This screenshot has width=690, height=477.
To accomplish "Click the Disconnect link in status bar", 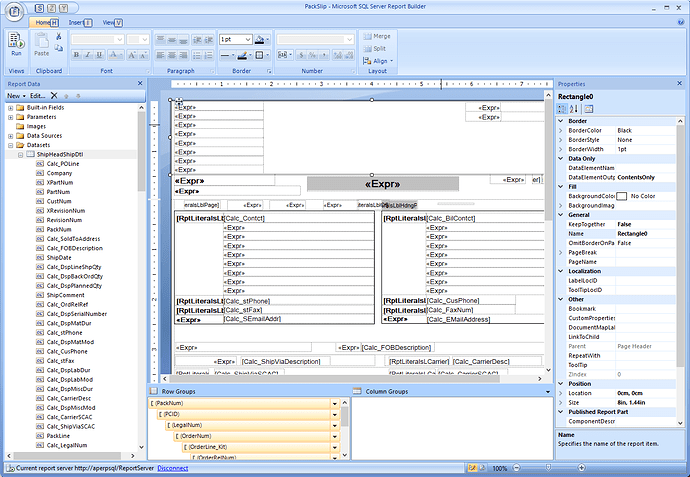I will click(x=172, y=468).
